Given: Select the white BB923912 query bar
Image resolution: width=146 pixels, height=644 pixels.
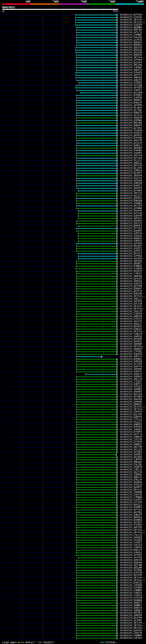Looking at the screenshot, I should point(60,9).
